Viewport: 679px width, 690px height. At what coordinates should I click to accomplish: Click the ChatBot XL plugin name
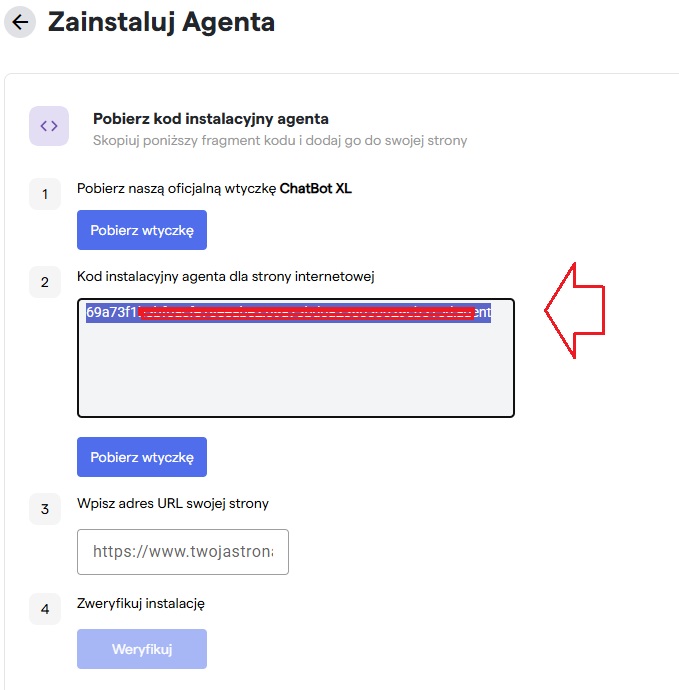(x=315, y=189)
